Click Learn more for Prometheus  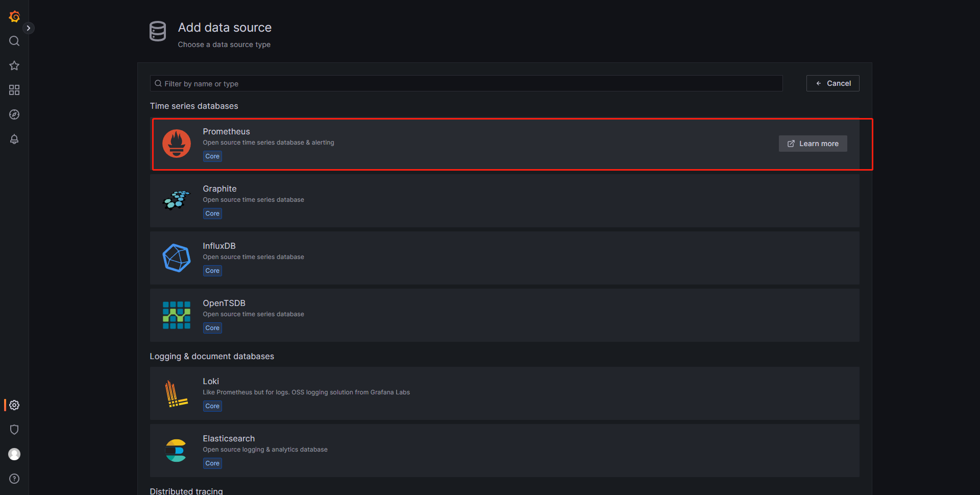[x=813, y=144]
